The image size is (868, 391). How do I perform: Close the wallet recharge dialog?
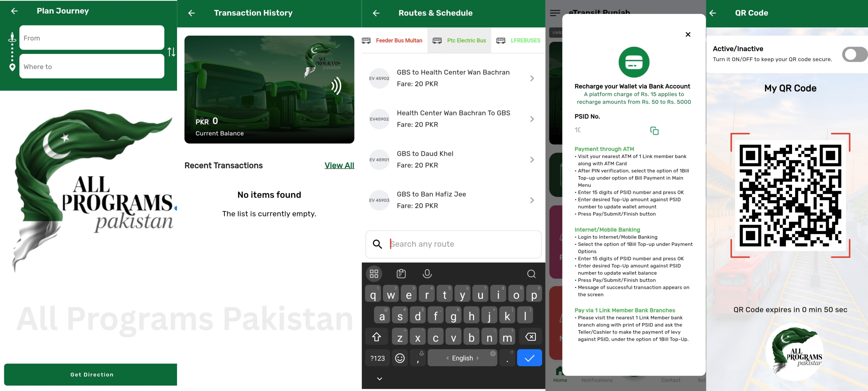click(x=688, y=35)
